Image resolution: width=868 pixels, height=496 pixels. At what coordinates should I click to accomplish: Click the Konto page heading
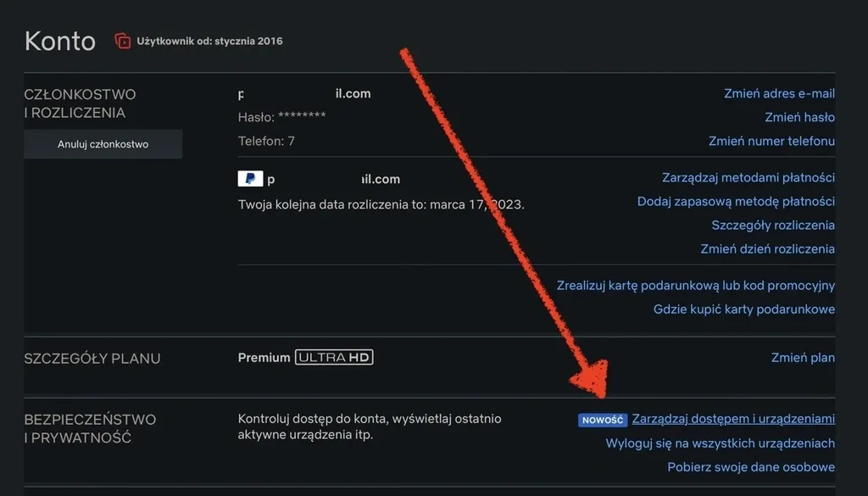point(59,40)
